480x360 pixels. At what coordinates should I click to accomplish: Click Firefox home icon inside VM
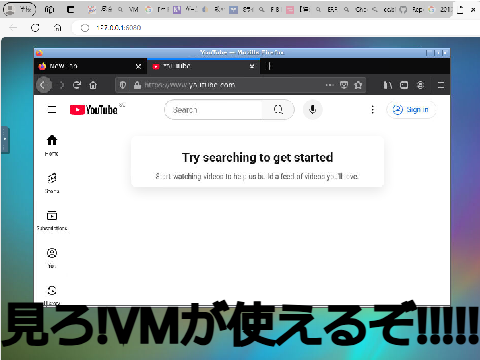coord(93,85)
